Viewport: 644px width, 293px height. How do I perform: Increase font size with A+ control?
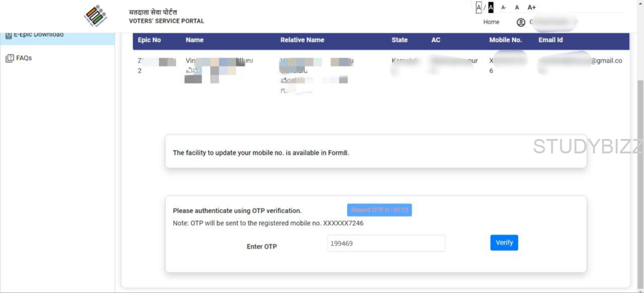click(x=531, y=8)
